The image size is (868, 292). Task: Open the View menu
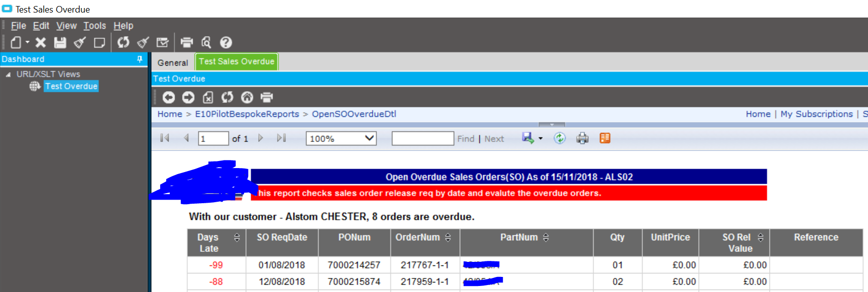pos(66,26)
